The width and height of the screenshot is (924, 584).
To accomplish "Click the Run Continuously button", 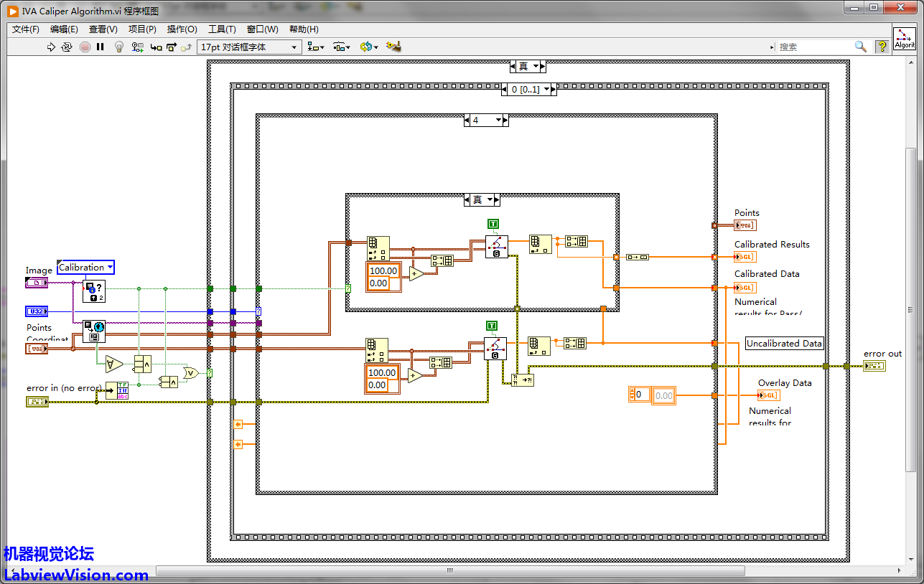I will (67, 47).
